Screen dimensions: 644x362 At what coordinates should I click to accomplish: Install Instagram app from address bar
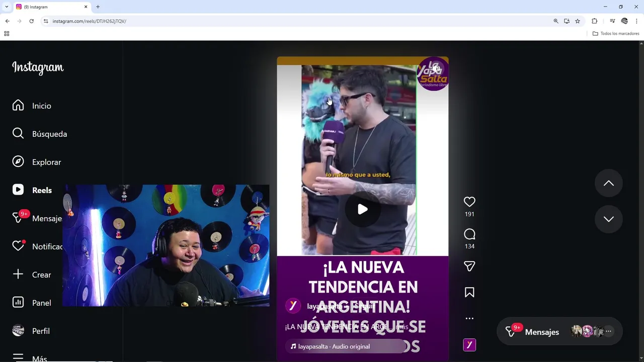point(567,21)
